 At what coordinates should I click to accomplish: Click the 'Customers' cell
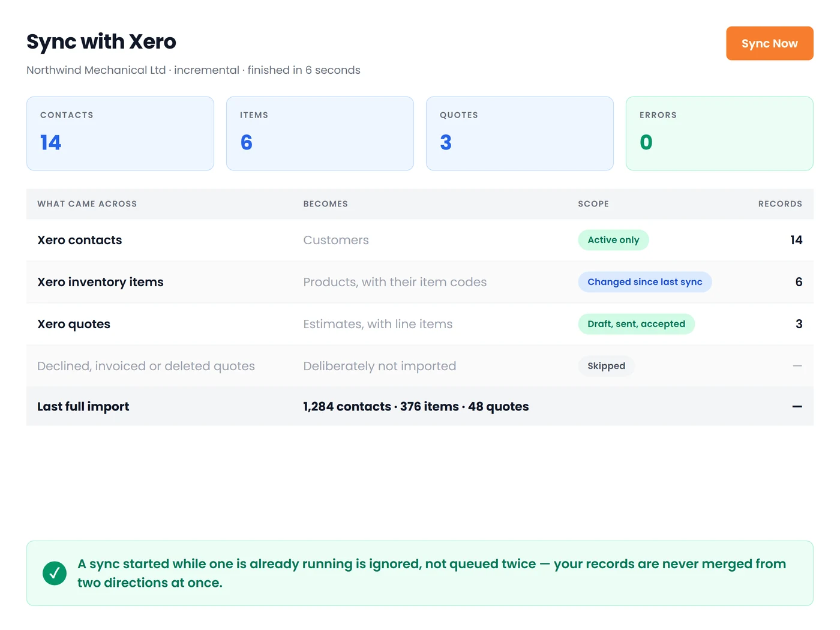click(x=336, y=240)
